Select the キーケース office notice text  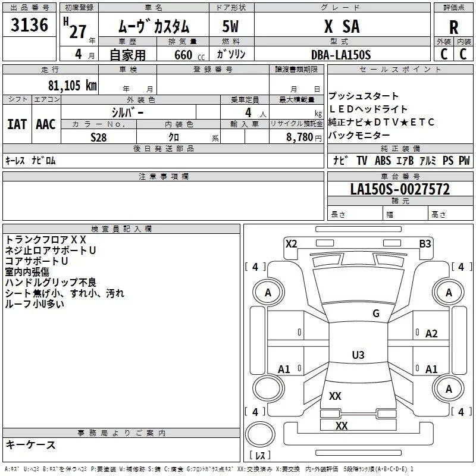point(30,445)
